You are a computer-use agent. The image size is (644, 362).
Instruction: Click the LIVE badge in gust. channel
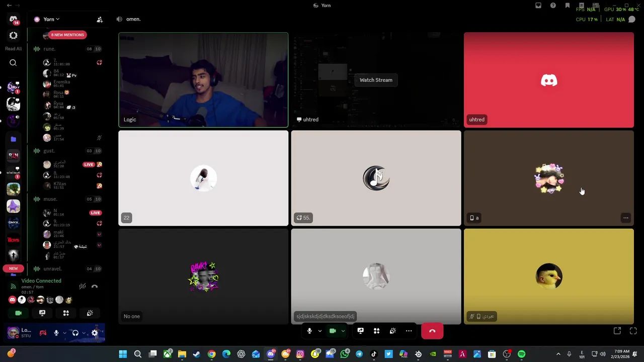89,164
